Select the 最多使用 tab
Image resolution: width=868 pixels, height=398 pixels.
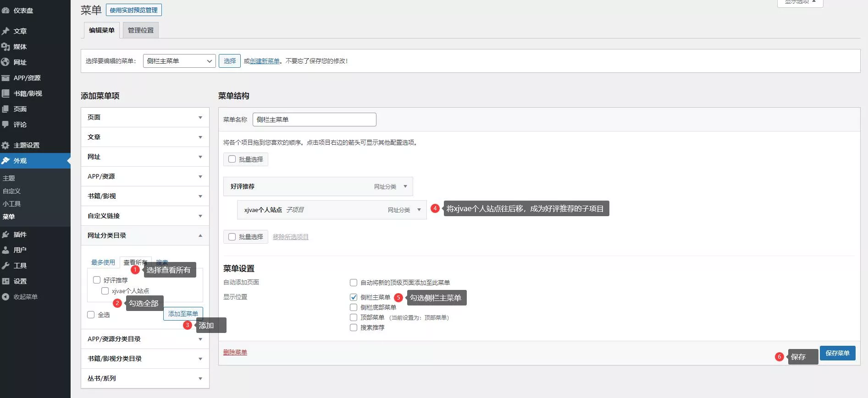coord(103,262)
